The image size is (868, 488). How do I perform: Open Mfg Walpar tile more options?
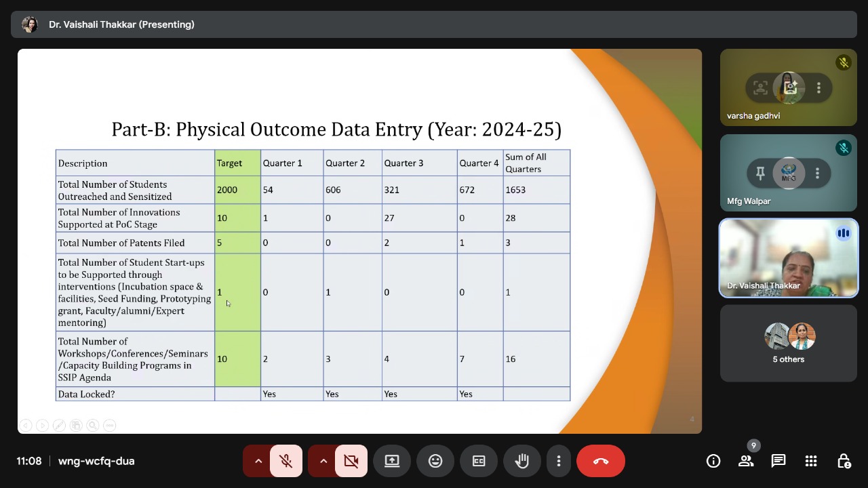[817, 174]
